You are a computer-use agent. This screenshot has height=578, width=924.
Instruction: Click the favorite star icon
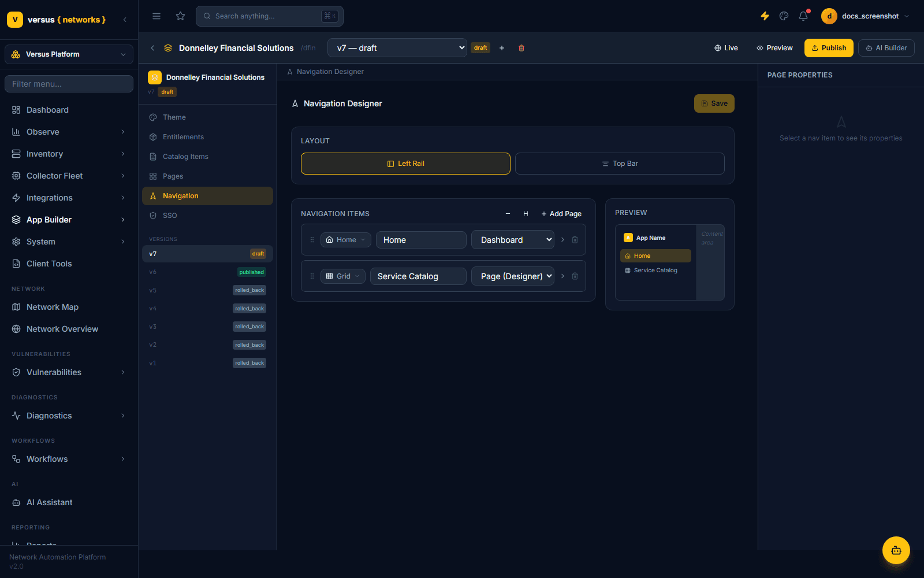tap(181, 16)
